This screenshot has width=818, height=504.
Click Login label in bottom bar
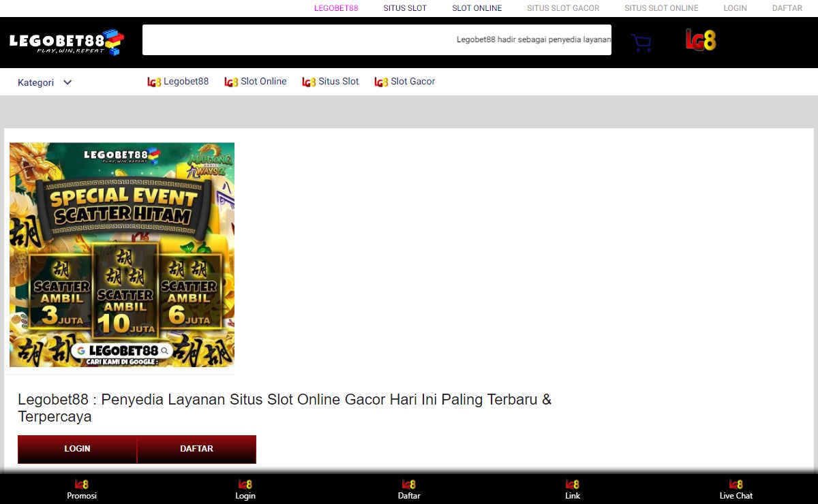click(245, 496)
